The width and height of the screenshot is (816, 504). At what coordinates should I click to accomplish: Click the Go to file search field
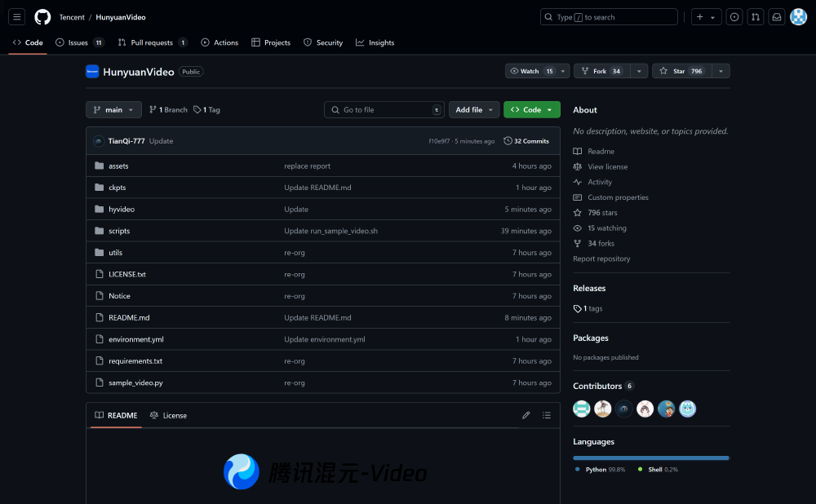[x=384, y=109]
